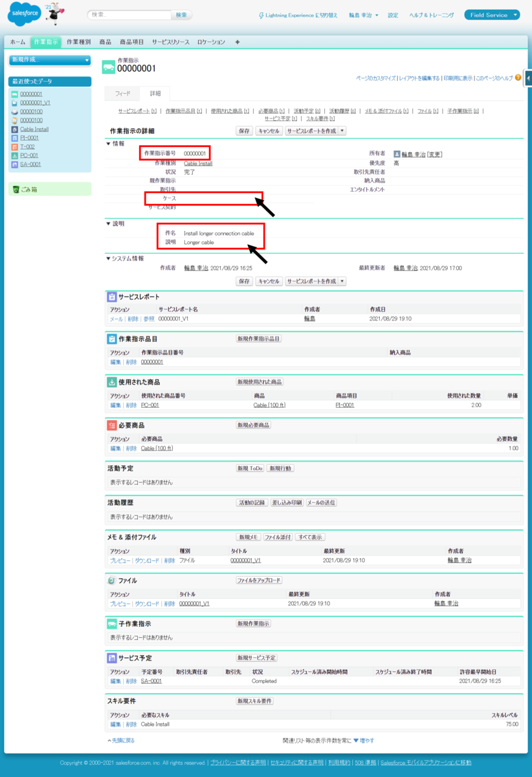
Task: Click the 新規サービス予定 button
Action: [257, 658]
